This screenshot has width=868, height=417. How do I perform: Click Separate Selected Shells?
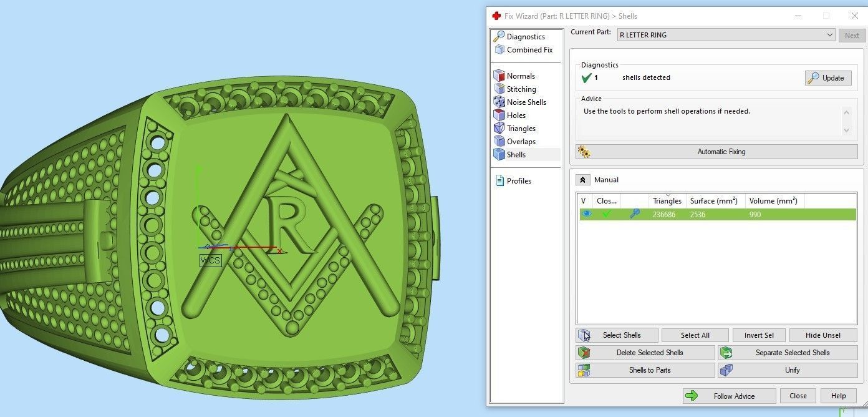788,353
